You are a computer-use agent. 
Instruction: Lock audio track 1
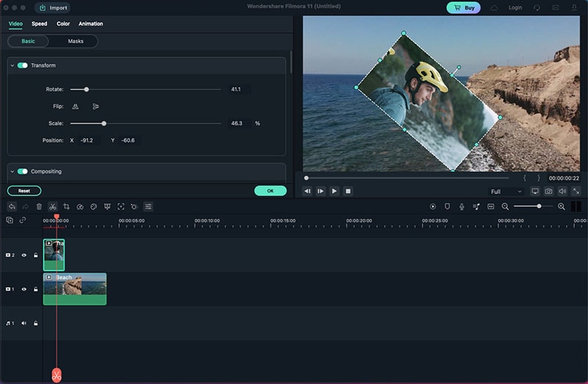pos(35,323)
